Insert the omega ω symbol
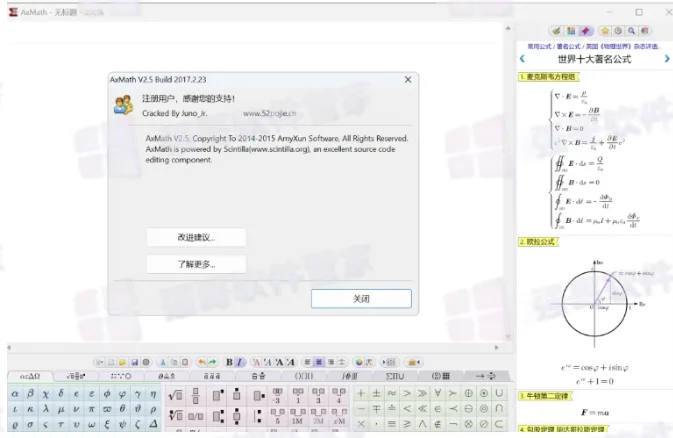Viewport: 673px width, 438px height. 91,424
